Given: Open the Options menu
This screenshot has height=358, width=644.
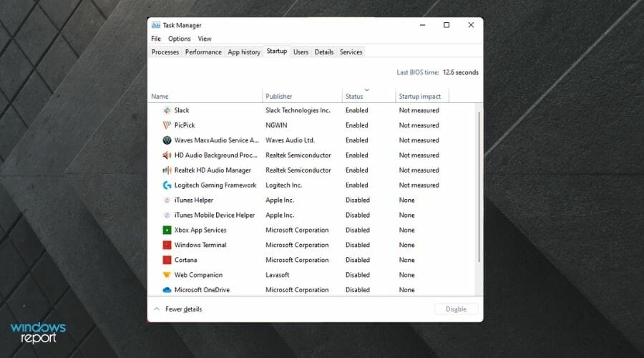Looking at the screenshot, I should point(180,39).
